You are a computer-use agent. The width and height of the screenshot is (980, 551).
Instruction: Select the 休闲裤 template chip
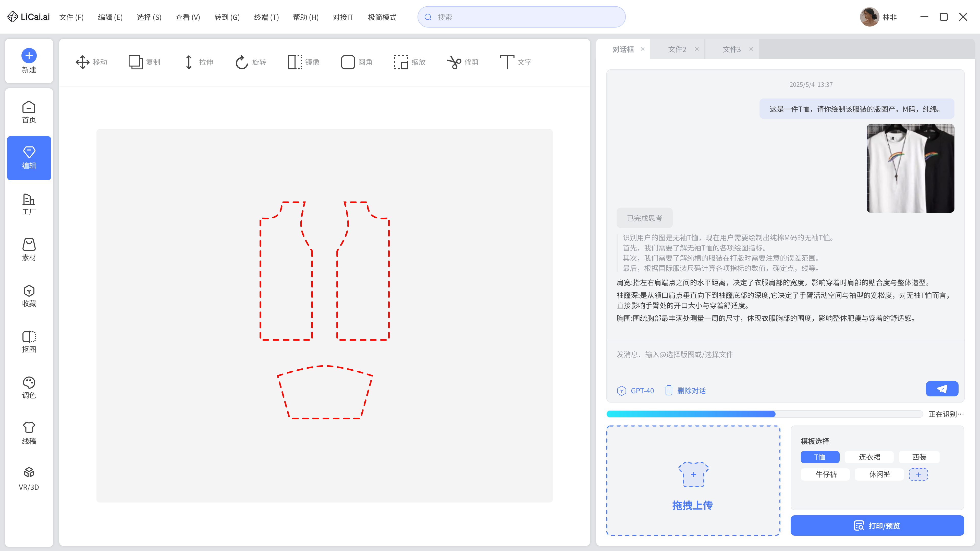pos(879,474)
